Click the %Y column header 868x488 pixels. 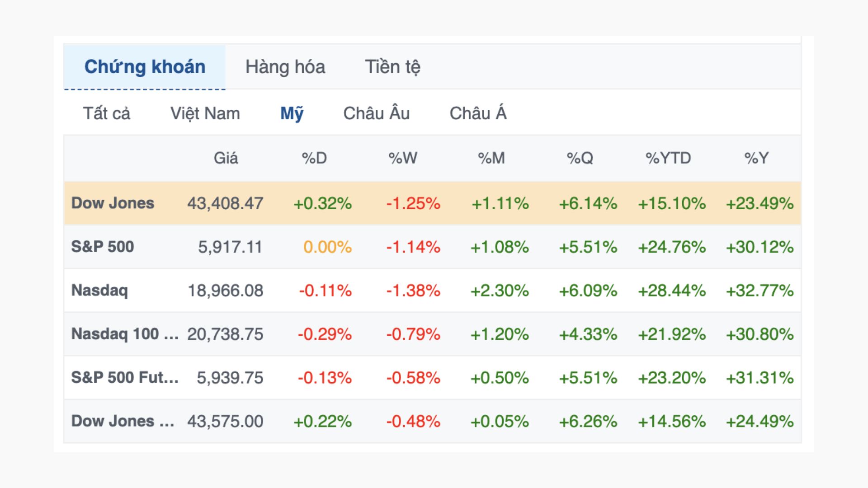point(757,158)
